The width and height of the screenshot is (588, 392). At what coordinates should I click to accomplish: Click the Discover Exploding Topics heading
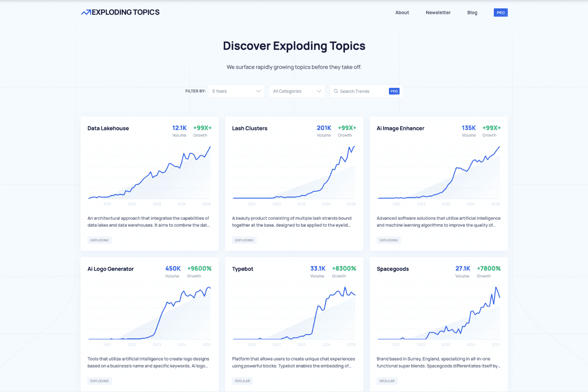pos(294,46)
